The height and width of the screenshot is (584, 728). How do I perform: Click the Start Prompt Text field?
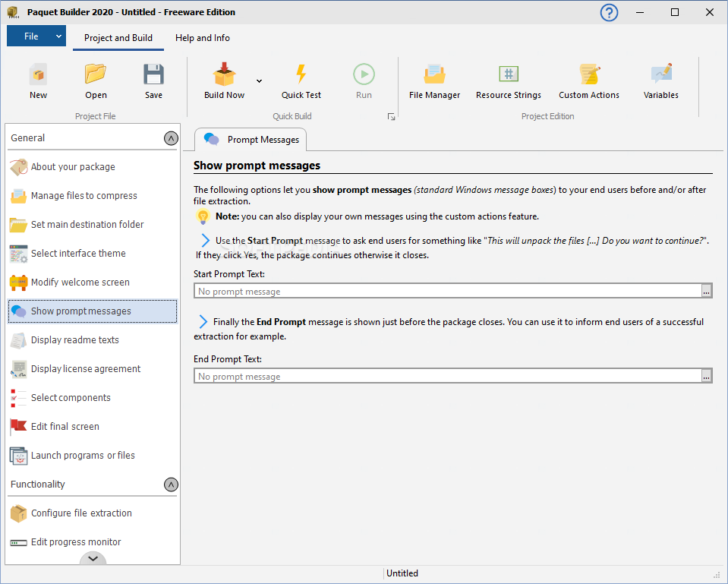pos(448,292)
